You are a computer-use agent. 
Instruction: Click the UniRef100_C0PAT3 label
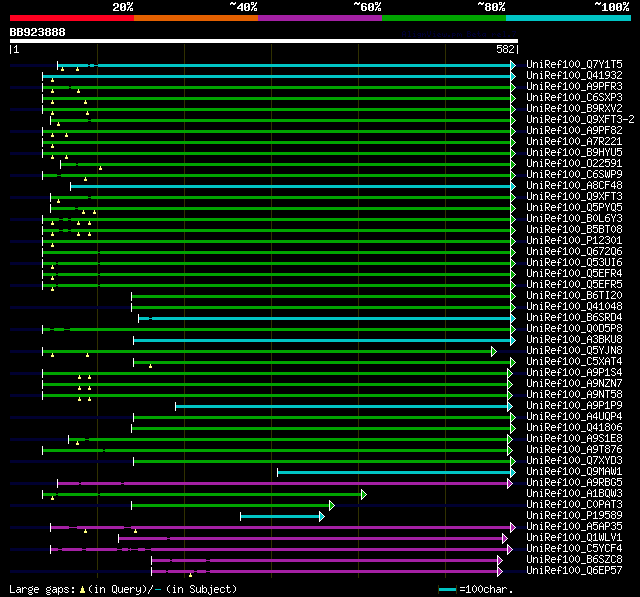574,505
